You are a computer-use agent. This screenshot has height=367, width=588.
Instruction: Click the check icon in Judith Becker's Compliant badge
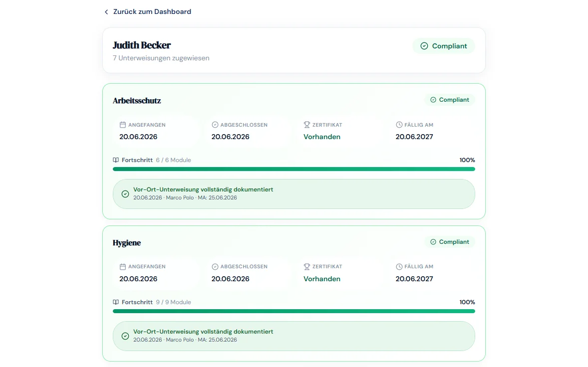point(424,46)
